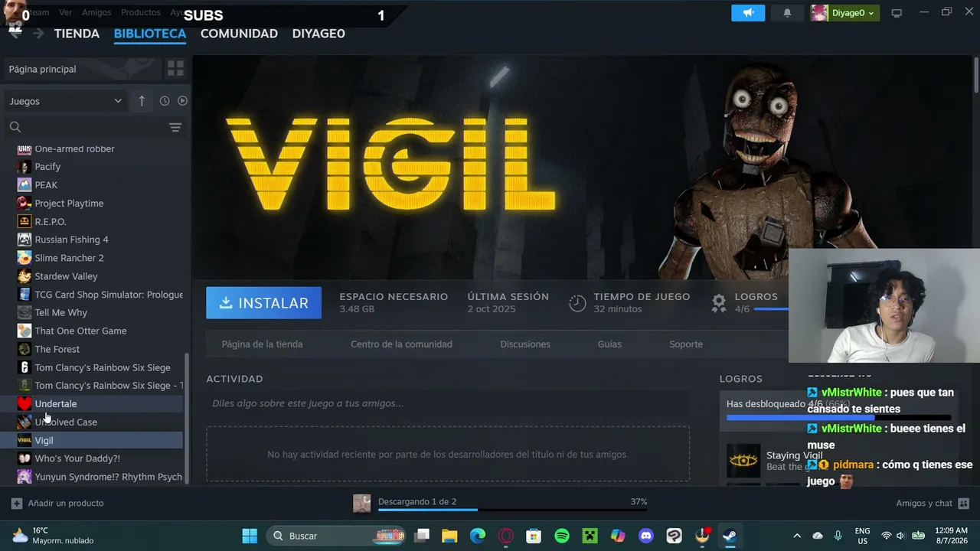Open the TIENDA tab
980x551 pixels.
point(77,34)
